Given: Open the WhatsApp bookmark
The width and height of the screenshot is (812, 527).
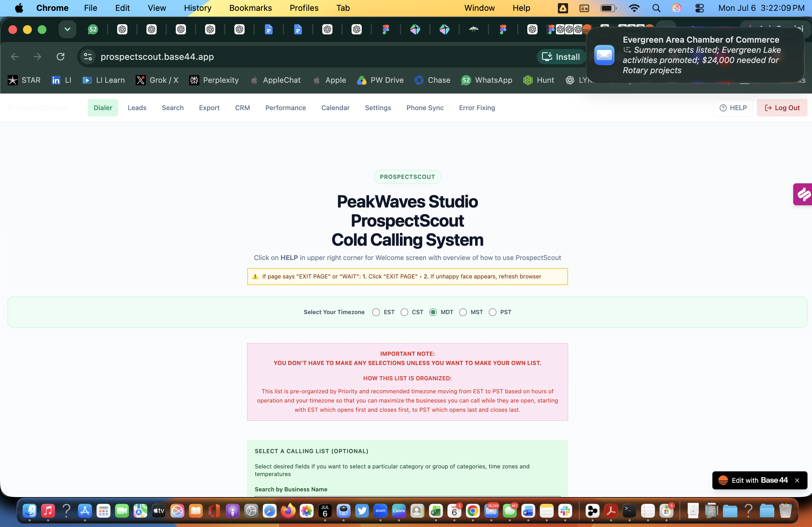Looking at the screenshot, I should [x=487, y=80].
